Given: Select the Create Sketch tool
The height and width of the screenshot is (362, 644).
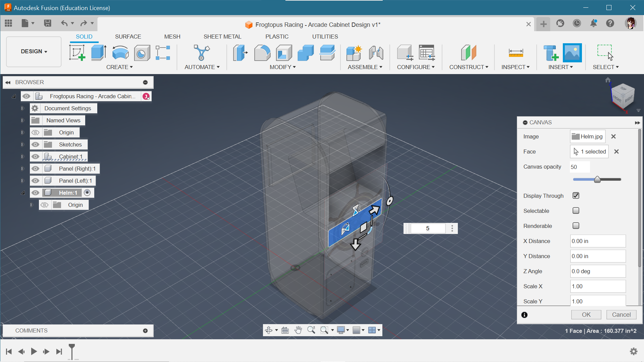Looking at the screenshot, I should (x=77, y=53).
